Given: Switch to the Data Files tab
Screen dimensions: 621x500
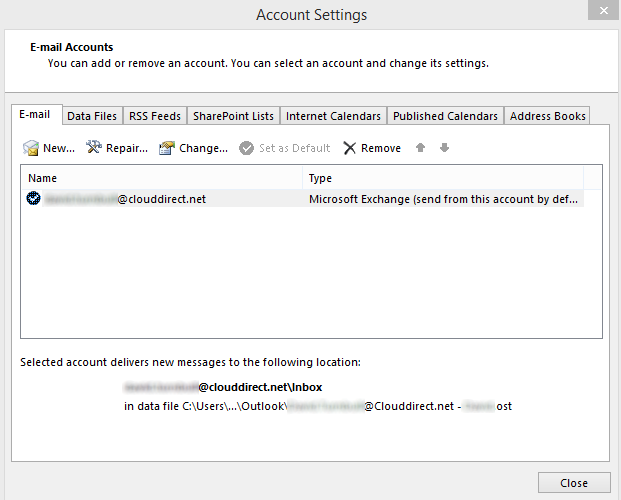Looking at the screenshot, I should [92, 116].
